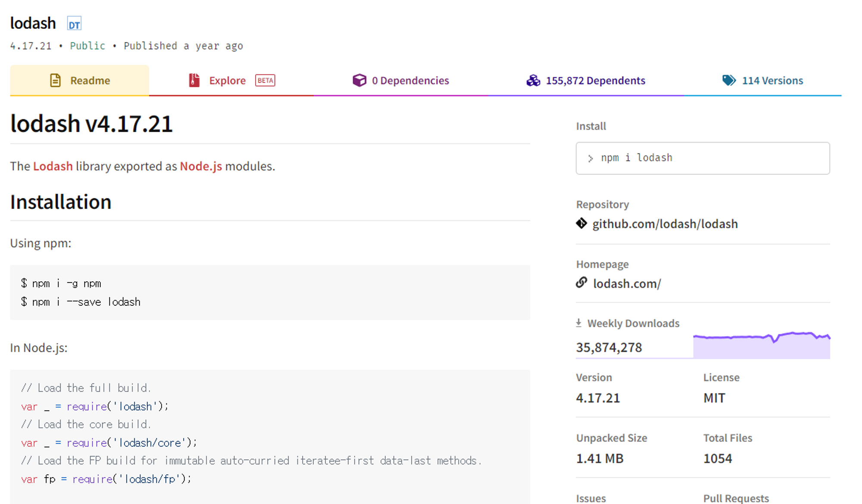The width and height of the screenshot is (862, 504).
Task: Show the 114 Versions tab
Action: tap(772, 81)
